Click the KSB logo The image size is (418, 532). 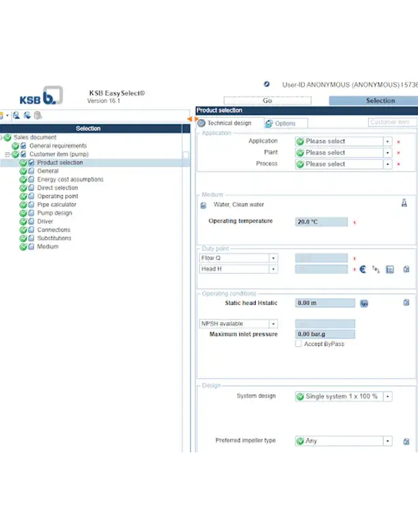pos(41,95)
